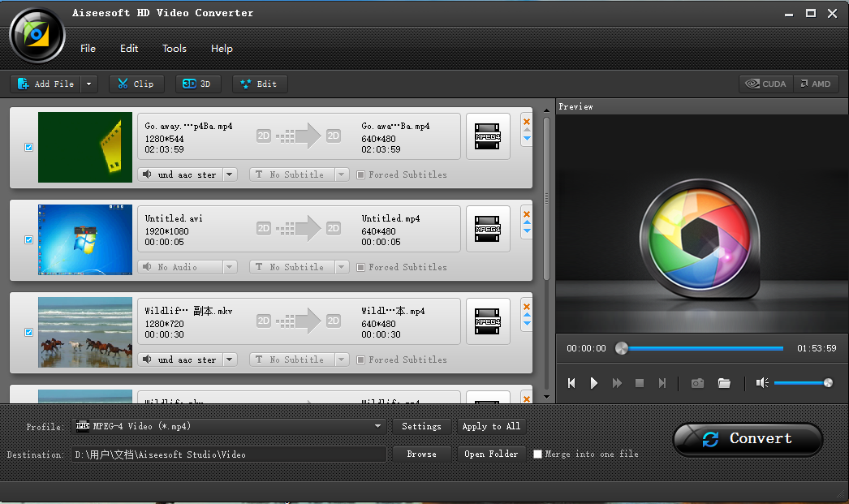The height and width of the screenshot is (504, 849).
Task: Uncheck the Go.away video file checkbox
Action: [28, 147]
